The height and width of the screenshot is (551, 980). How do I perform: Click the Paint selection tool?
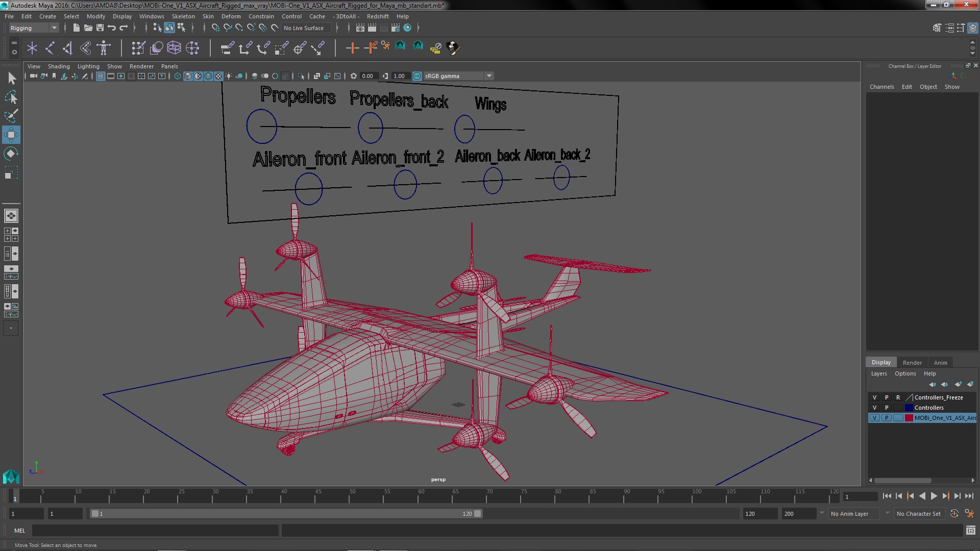(11, 116)
